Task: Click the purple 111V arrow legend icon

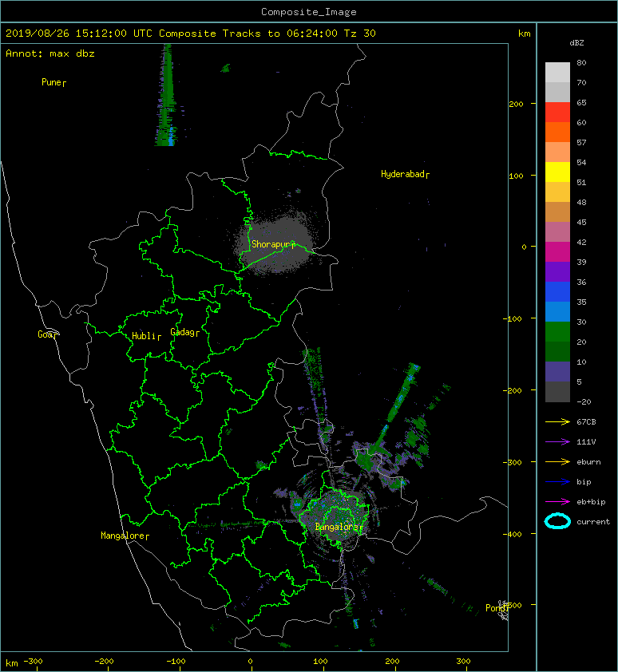Action: point(557,442)
